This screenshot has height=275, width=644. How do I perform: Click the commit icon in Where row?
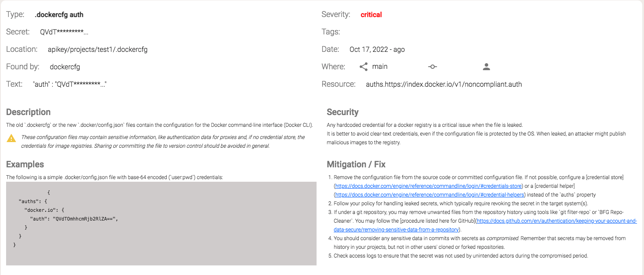(x=432, y=67)
